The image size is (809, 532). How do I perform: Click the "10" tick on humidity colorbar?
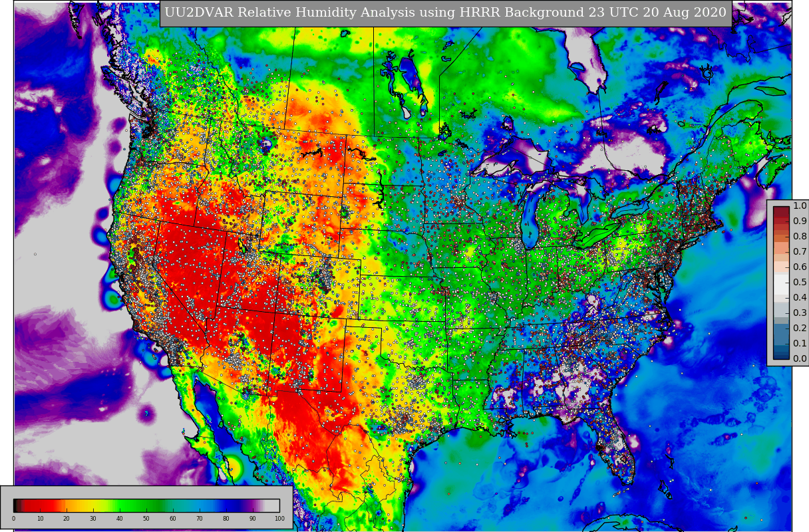(x=40, y=519)
